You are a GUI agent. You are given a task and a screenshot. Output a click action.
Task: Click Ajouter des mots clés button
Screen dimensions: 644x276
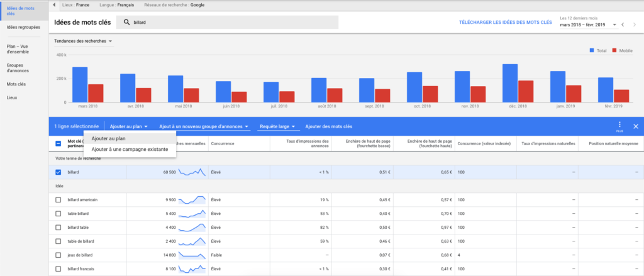328,126
